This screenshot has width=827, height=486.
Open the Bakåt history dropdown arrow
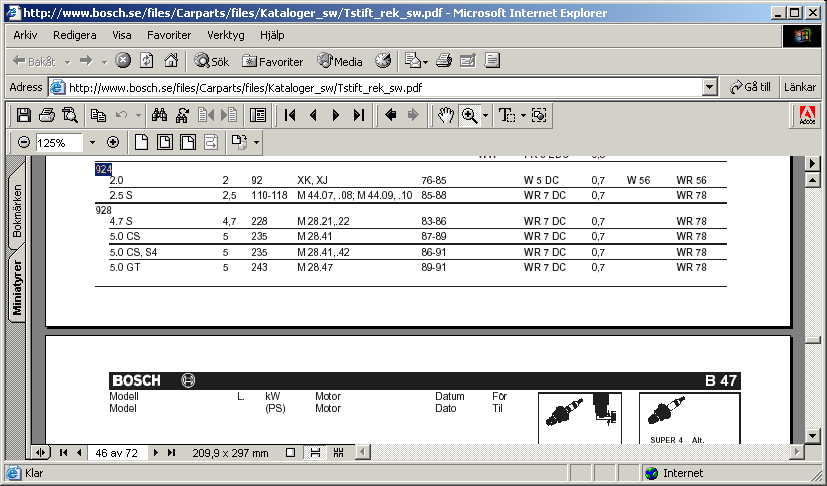coord(67,62)
